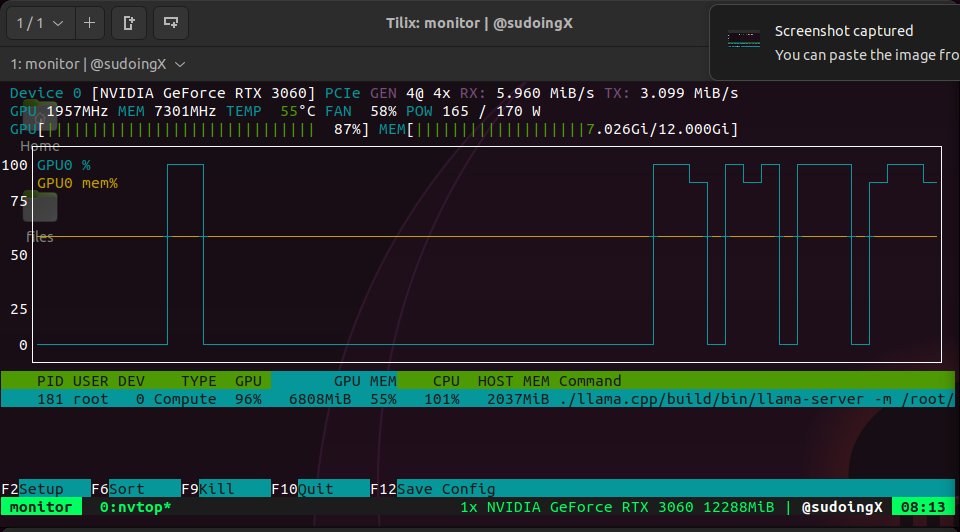Open the 1 / 1 session switcher dropdown
Image resolution: width=960 pixels, height=532 pixels.
pos(40,21)
